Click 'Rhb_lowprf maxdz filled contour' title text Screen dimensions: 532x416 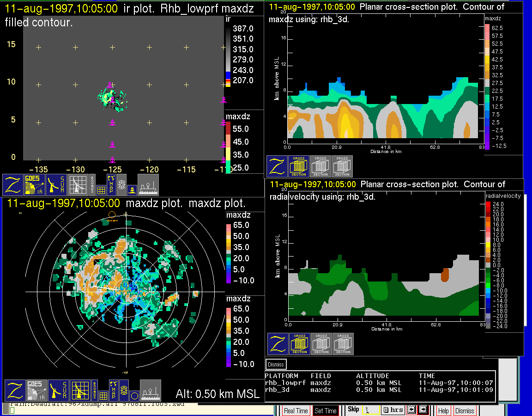click(129, 15)
